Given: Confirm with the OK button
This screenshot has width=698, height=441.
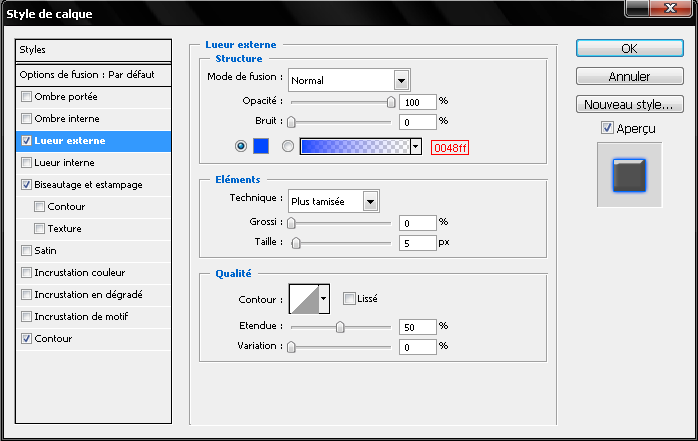Looking at the screenshot, I should [x=629, y=48].
